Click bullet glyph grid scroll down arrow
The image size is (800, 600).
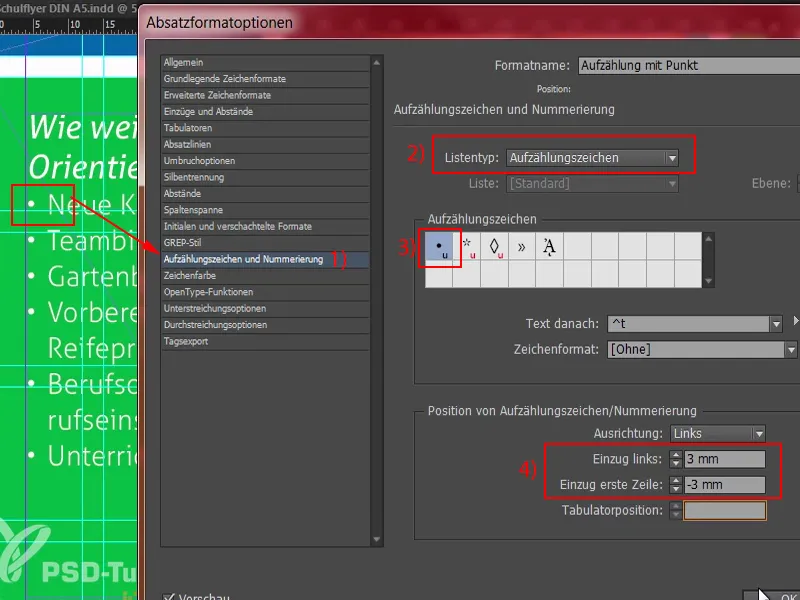click(x=708, y=281)
